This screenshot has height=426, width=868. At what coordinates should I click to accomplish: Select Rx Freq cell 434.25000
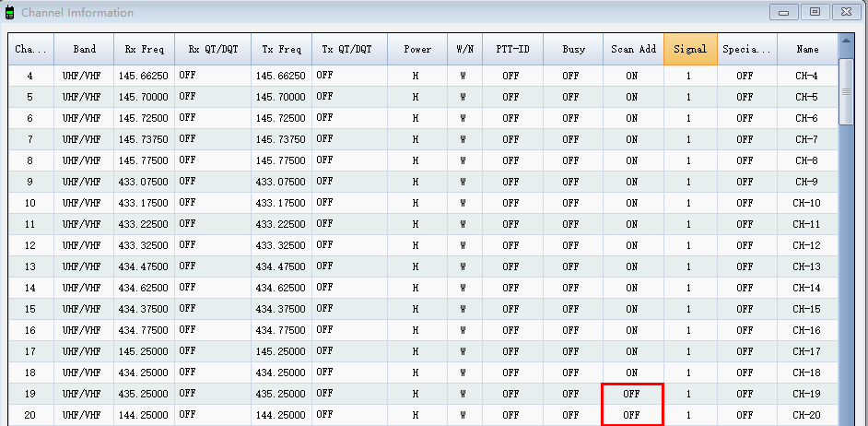click(x=144, y=373)
